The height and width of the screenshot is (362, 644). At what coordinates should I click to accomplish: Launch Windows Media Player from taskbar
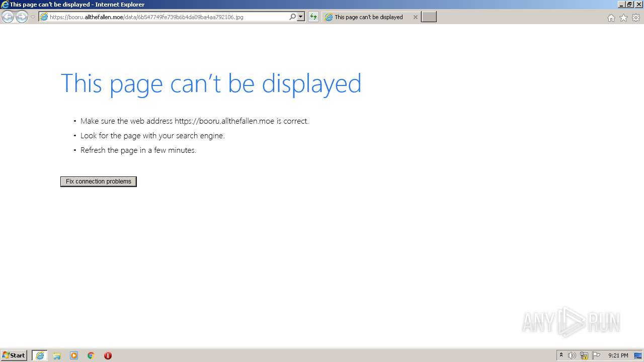click(74, 355)
